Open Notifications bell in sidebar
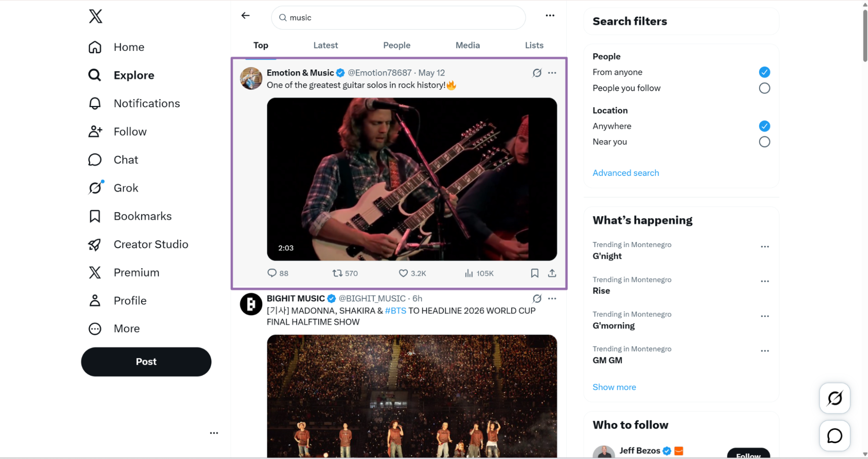Image resolution: width=868 pixels, height=459 pixels. tap(134, 103)
